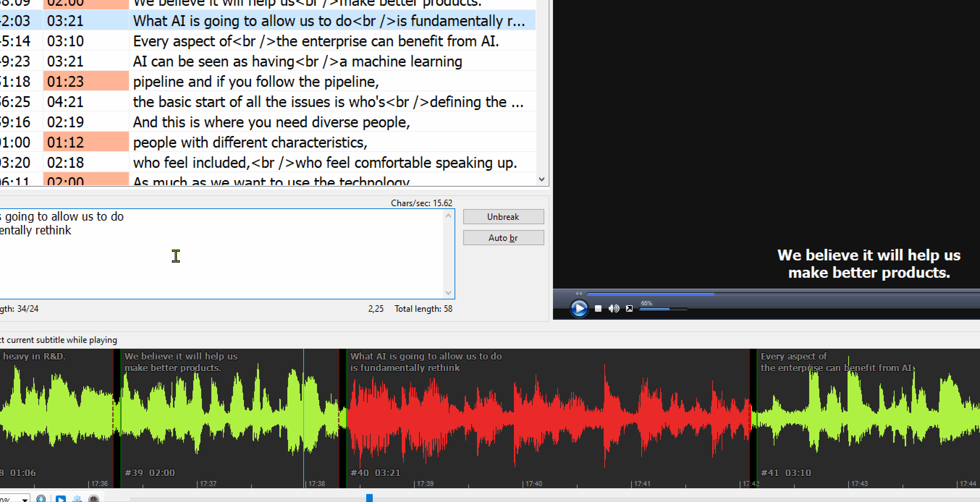980x502 pixels.
Task: Mute audio using the speaker icon
Action: tap(613, 309)
